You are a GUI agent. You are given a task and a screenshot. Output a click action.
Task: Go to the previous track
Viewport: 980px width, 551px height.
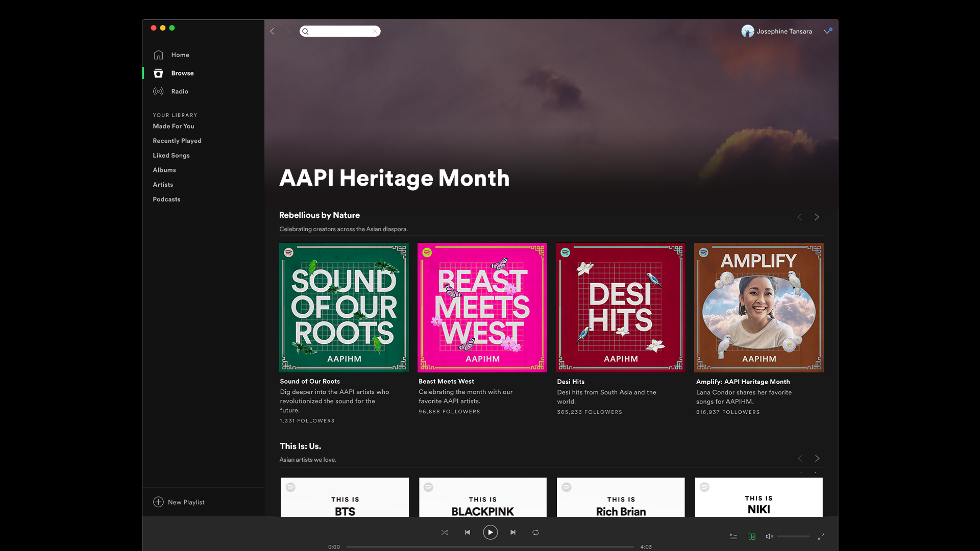(x=467, y=532)
